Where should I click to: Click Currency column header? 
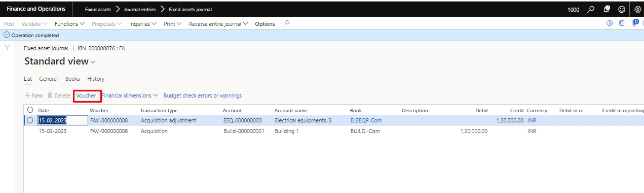pos(537,110)
